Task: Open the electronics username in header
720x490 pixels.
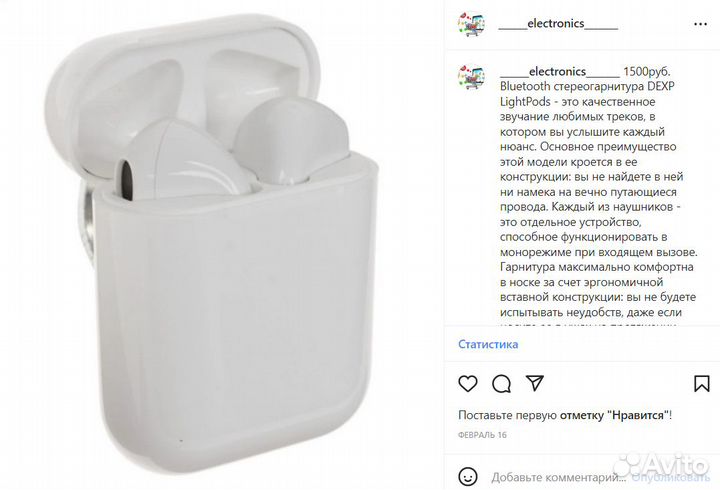Action: click(x=558, y=23)
